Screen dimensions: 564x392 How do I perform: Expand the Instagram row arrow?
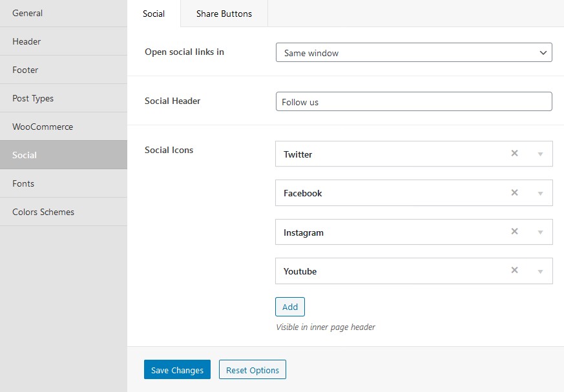pyautogui.click(x=540, y=232)
